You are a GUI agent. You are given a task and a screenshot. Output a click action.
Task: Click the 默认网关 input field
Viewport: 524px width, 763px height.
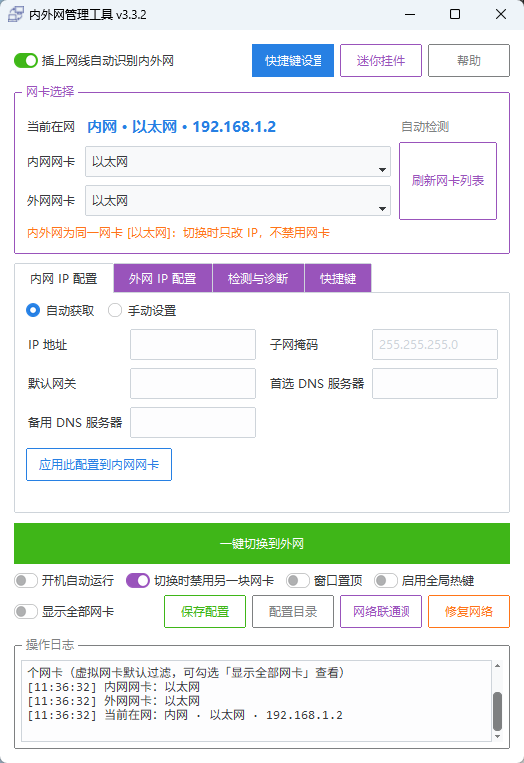click(x=193, y=383)
